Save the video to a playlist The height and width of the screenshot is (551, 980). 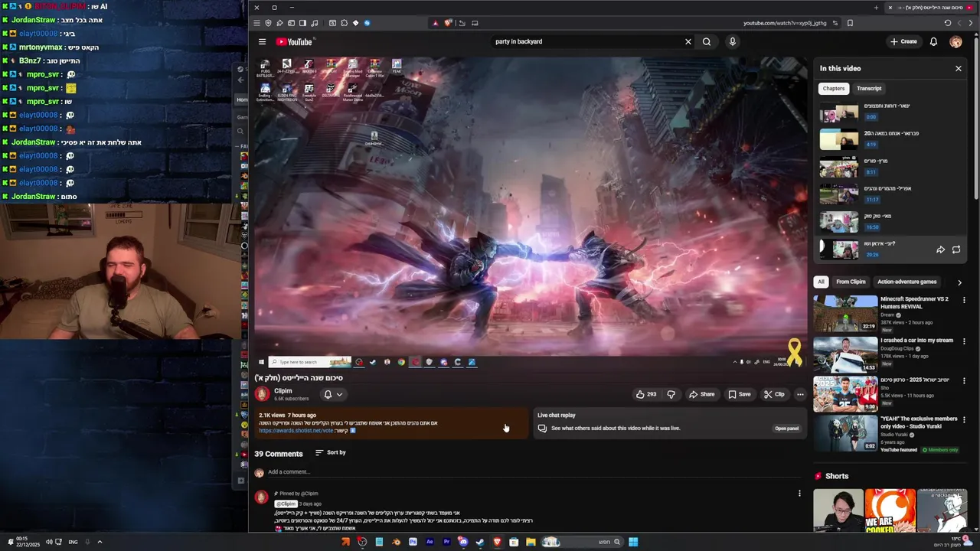pos(739,394)
